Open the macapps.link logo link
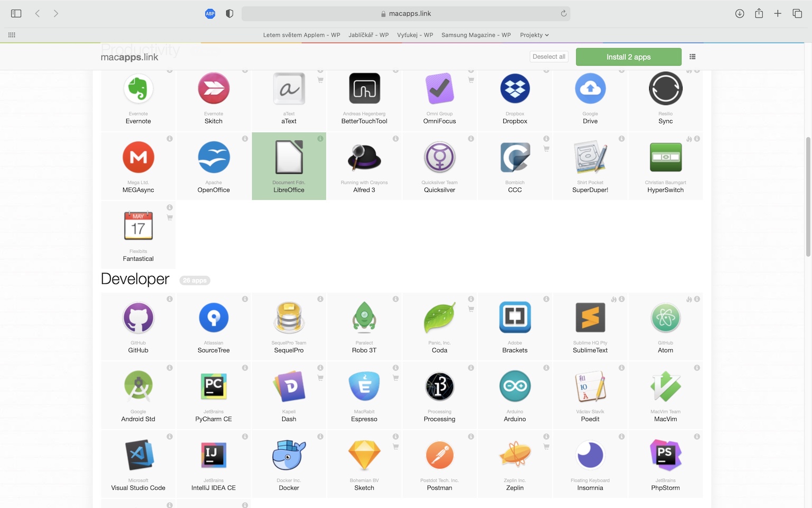This screenshot has width=812, height=508. pos(130,57)
